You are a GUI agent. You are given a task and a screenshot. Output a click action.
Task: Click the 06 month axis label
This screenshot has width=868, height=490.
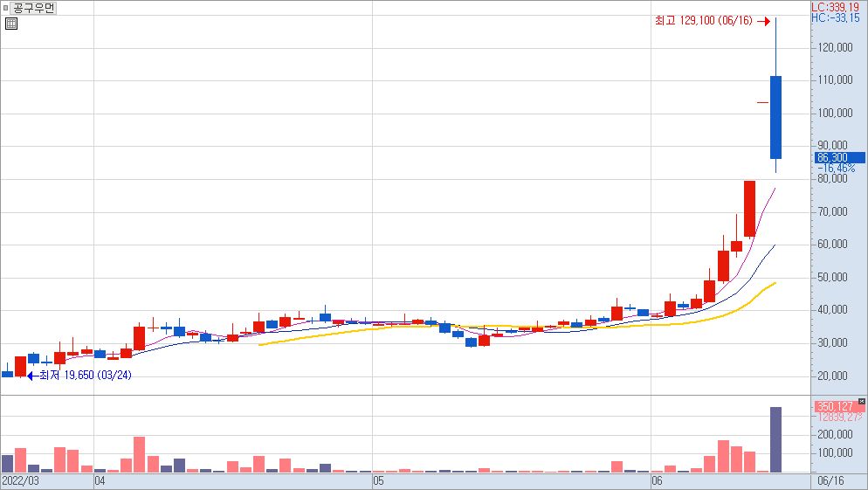click(x=657, y=480)
